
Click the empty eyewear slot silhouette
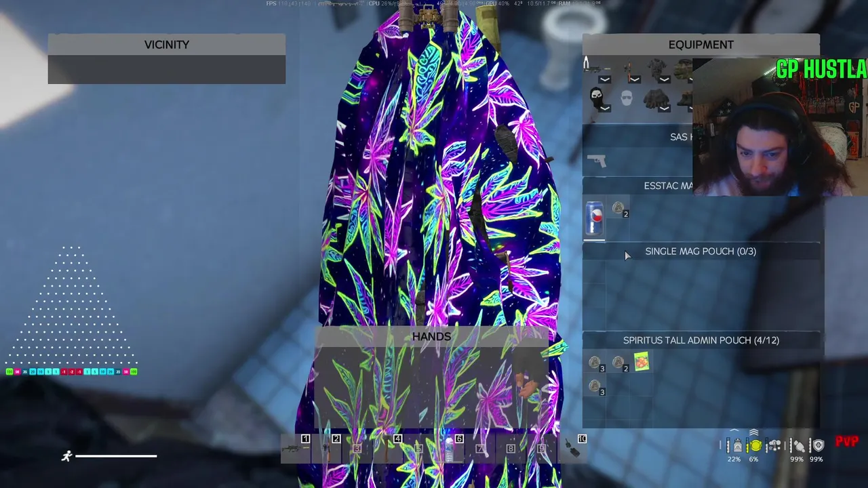point(627,99)
